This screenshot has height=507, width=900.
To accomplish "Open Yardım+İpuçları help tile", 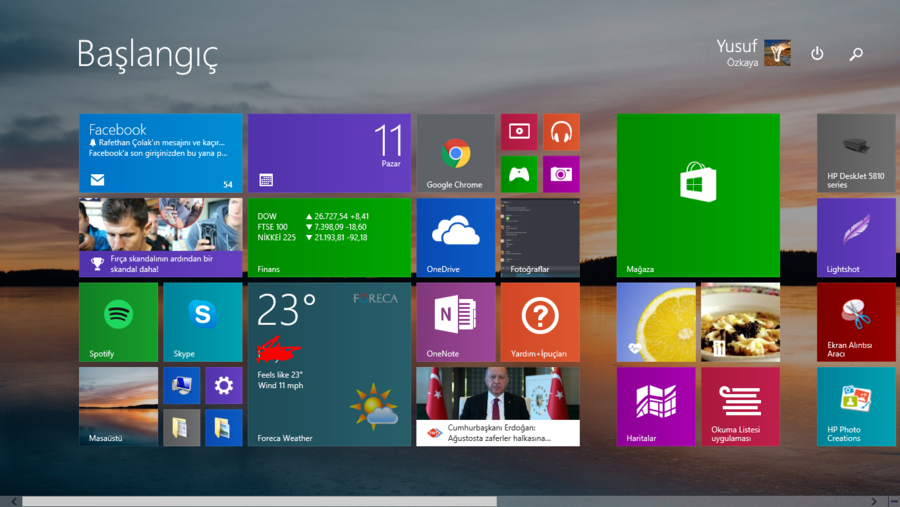I will [540, 322].
